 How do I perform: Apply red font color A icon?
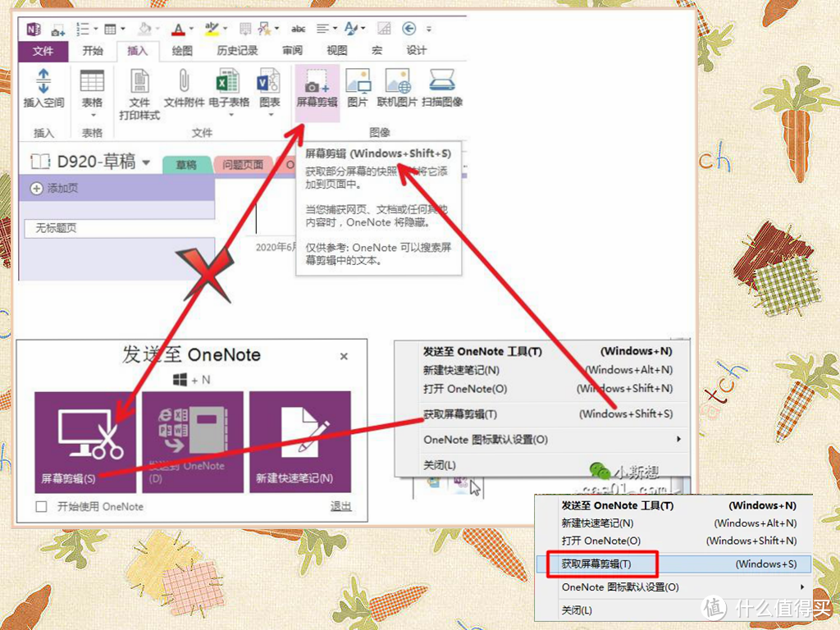pyautogui.click(x=178, y=29)
